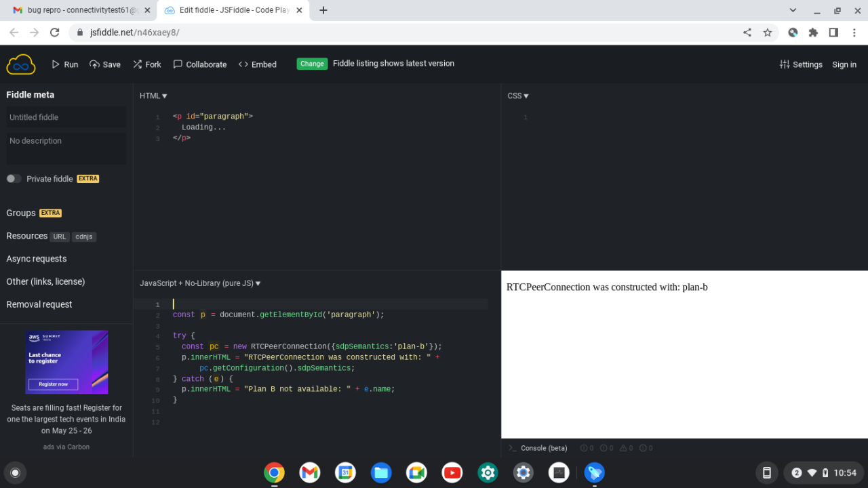Screen dimensions: 868x488
Task: Open the status tray showing 10:54
Action: [823, 472]
